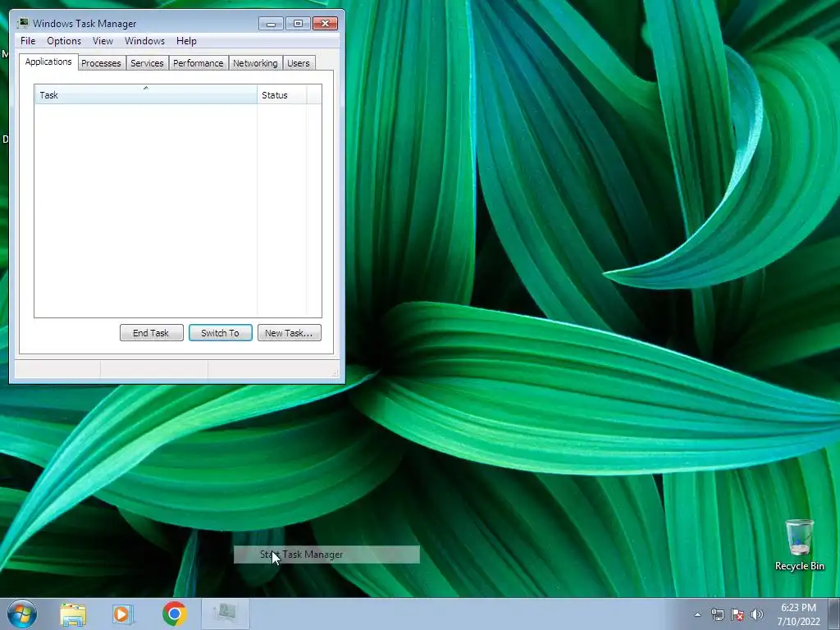
Task: Show hidden system tray icons
Action: coord(697,614)
